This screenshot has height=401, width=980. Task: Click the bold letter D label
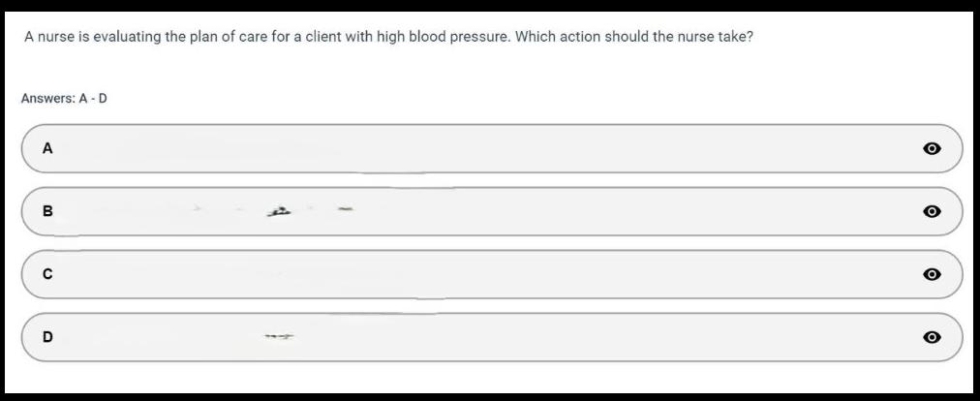47,337
